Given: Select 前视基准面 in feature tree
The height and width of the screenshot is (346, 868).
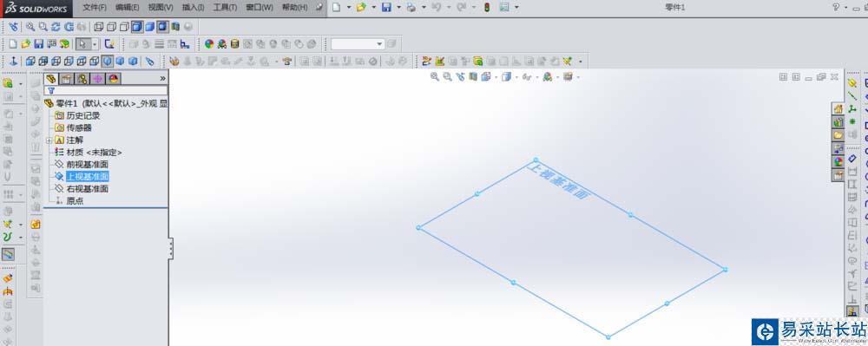Looking at the screenshot, I should pyautogui.click(x=87, y=164).
